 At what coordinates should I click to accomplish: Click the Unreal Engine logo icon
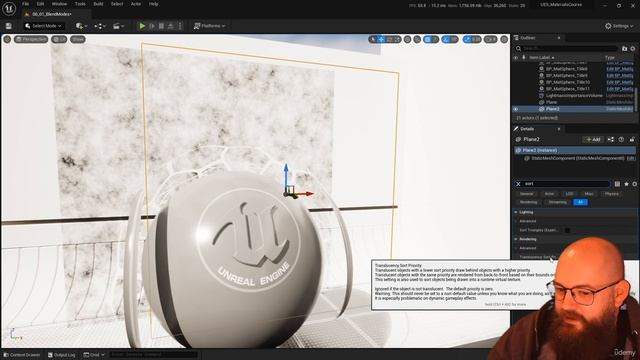pos(9,9)
